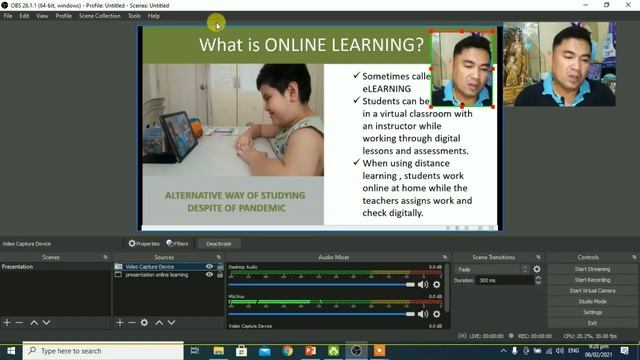
Task: Toggle visibility of presentation online learning source
Action: click(209, 275)
